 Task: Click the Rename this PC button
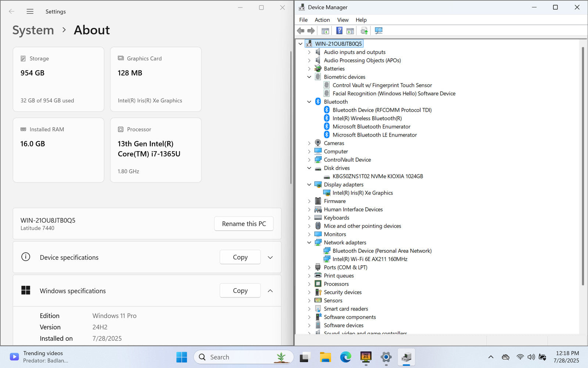pyautogui.click(x=244, y=224)
